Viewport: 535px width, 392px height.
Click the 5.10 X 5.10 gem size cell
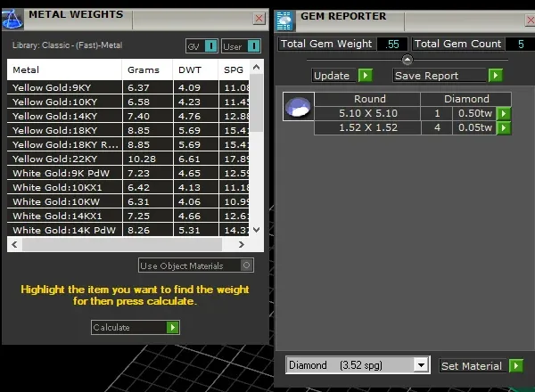coord(367,113)
